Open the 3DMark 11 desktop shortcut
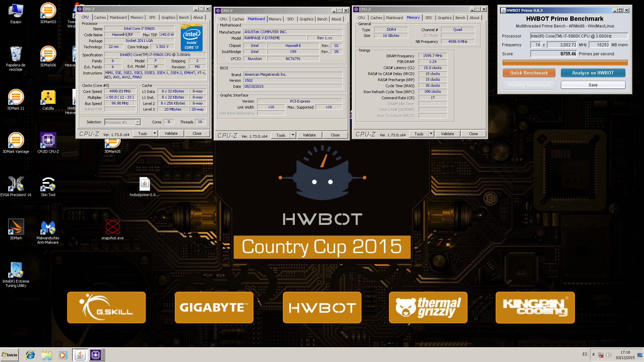This screenshot has height=362, width=644. (x=16, y=100)
